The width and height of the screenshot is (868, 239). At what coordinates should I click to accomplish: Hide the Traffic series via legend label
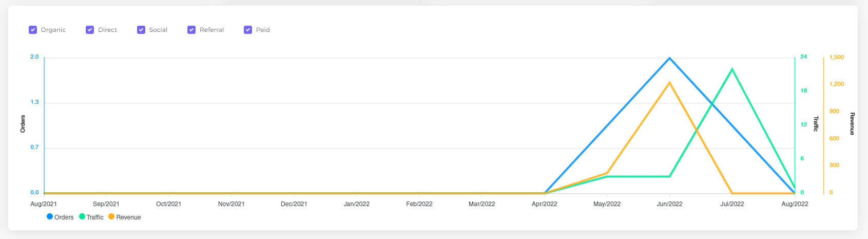[95, 217]
